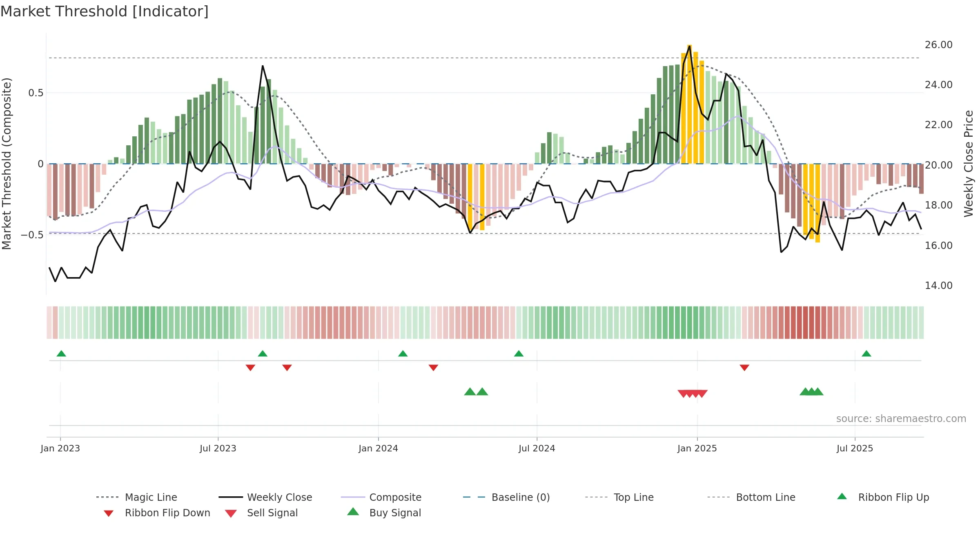
Task: Click the Jul 2023 x-axis label
Action: pyautogui.click(x=218, y=448)
